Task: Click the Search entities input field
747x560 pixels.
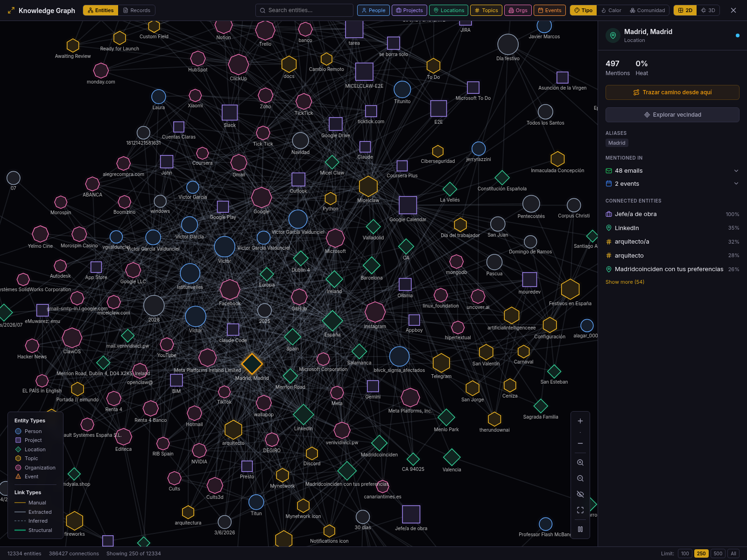Action: pyautogui.click(x=304, y=10)
